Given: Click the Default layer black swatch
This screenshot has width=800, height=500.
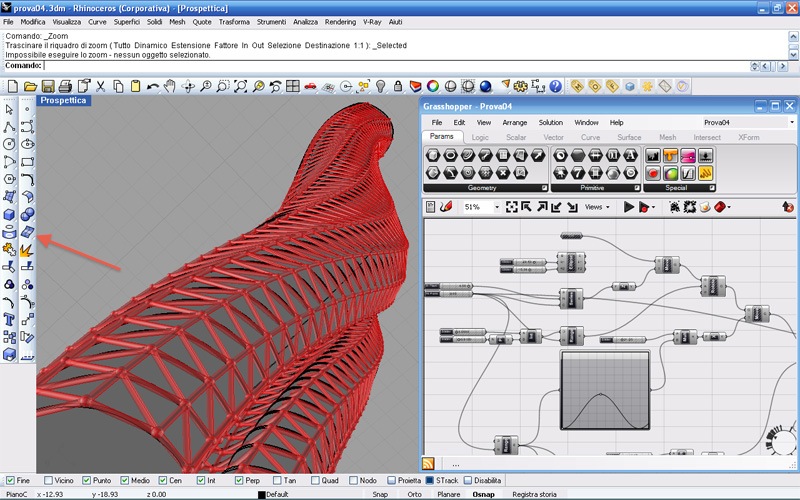Looking at the screenshot, I should click(262, 494).
